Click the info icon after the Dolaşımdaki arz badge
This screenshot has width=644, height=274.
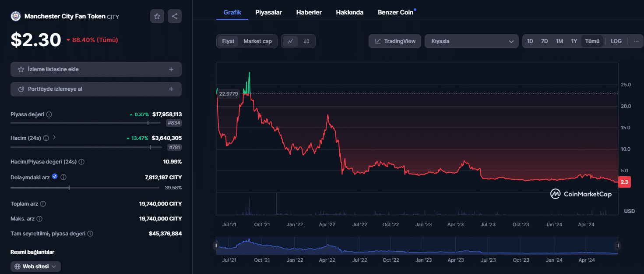click(x=63, y=177)
